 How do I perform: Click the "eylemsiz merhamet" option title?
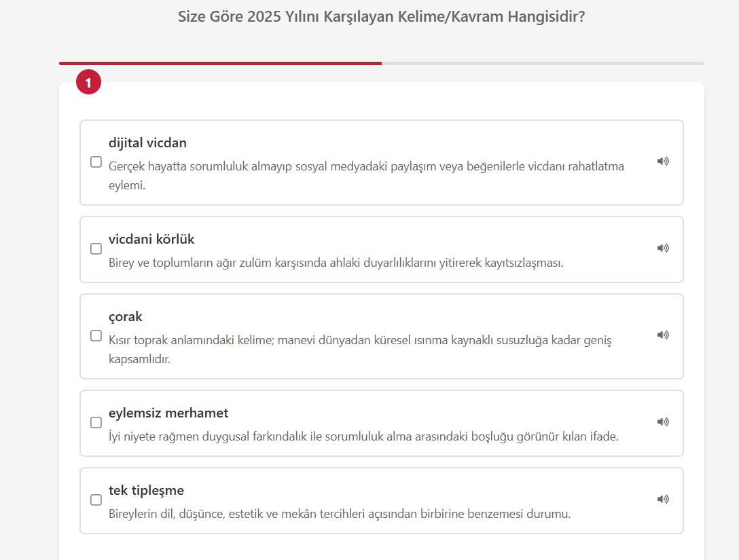[x=168, y=413]
